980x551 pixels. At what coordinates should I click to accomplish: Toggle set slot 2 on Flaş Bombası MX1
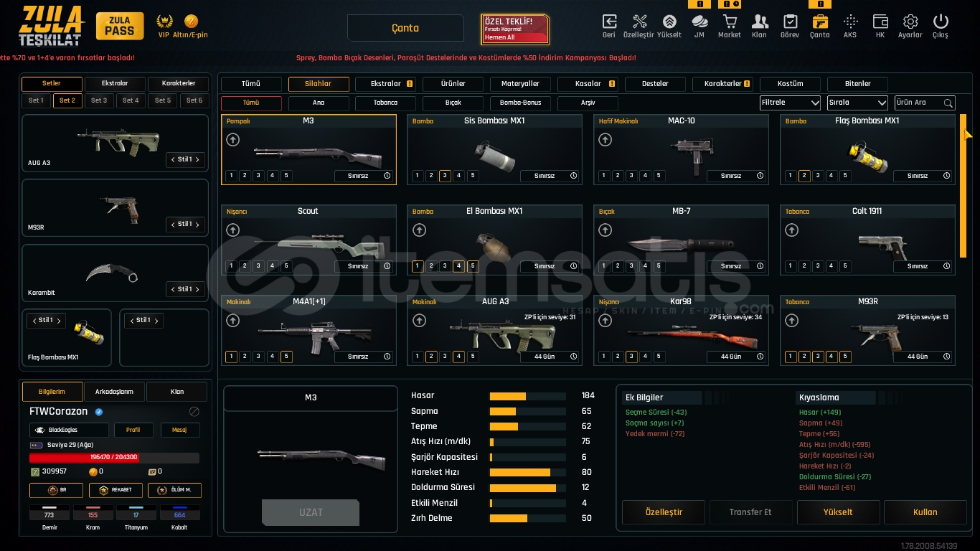pyautogui.click(x=804, y=176)
